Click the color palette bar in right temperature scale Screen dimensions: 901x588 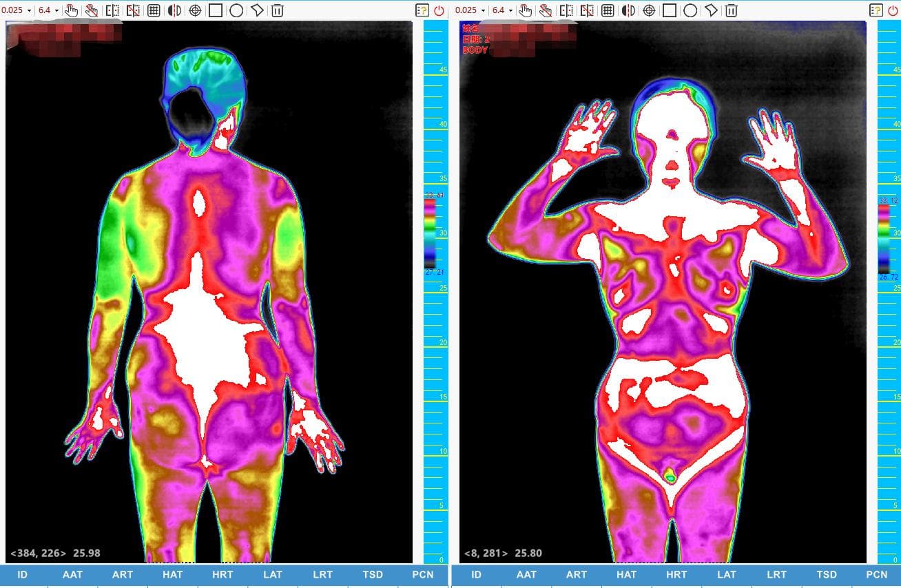884,238
